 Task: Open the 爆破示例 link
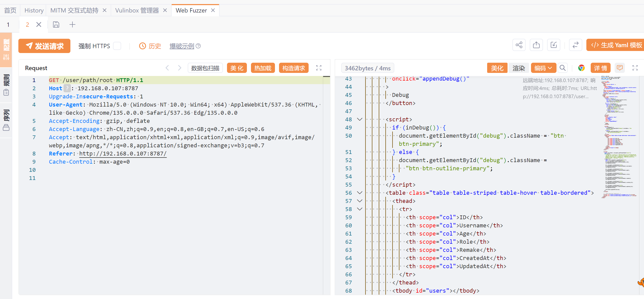click(182, 46)
